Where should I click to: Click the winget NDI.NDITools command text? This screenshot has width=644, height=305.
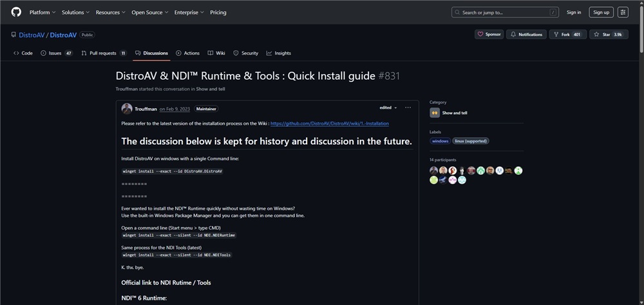(177, 255)
